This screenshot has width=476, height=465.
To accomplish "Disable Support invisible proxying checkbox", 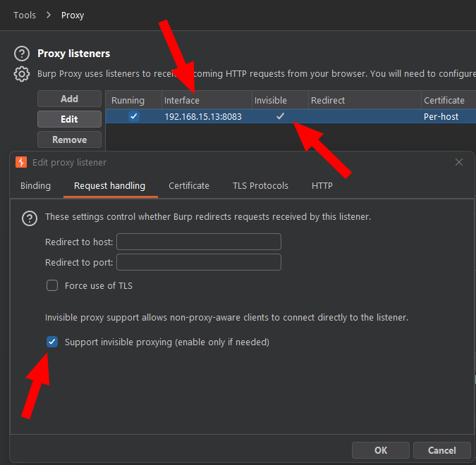I will [52, 342].
